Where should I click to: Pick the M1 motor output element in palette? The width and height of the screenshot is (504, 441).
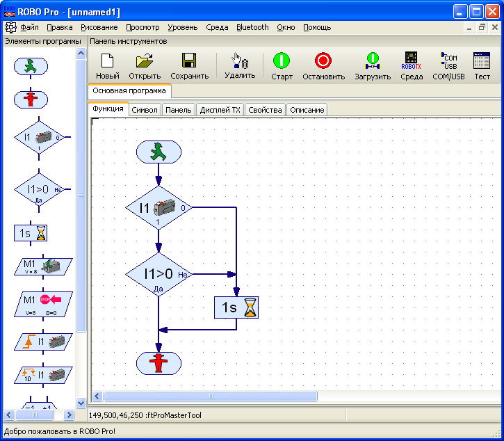coord(43,266)
